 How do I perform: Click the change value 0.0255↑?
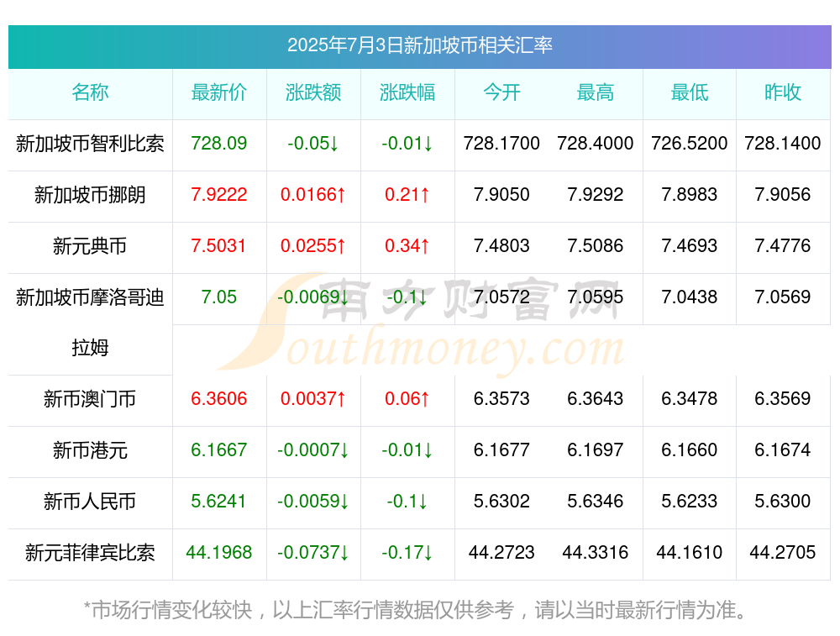click(312, 246)
